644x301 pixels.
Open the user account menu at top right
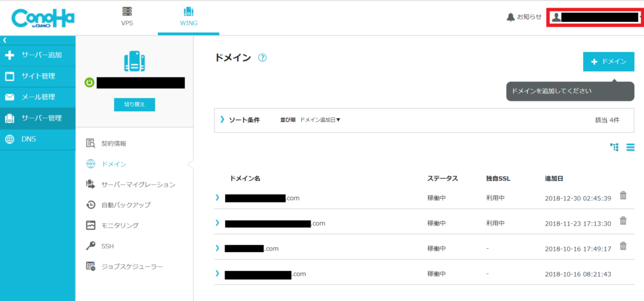point(594,17)
